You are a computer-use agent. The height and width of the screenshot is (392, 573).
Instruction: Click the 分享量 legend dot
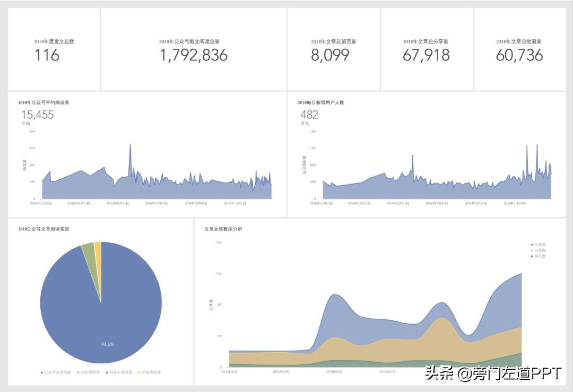click(x=532, y=245)
